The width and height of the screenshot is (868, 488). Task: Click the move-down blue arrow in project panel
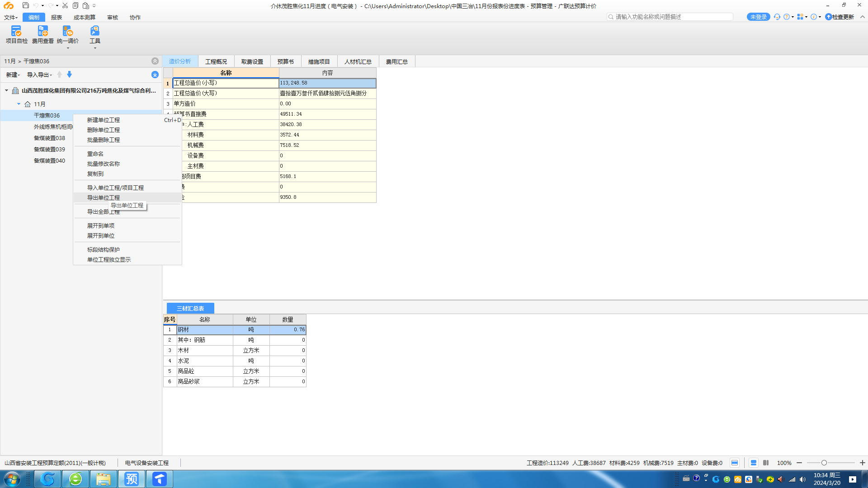click(x=69, y=75)
